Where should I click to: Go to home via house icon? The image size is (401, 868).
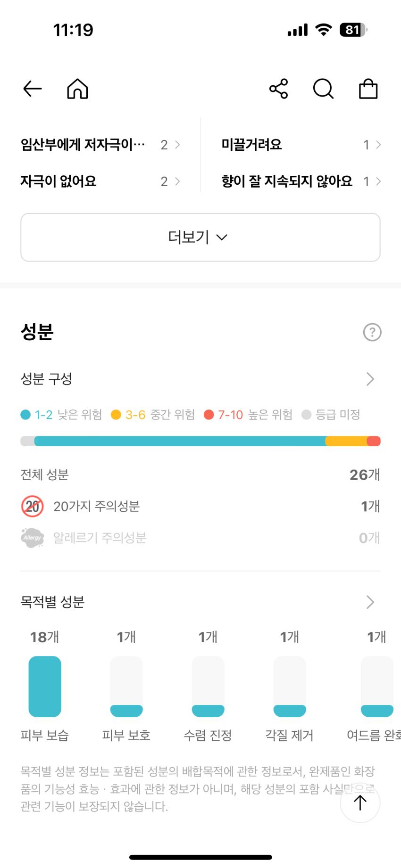pyautogui.click(x=77, y=89)
